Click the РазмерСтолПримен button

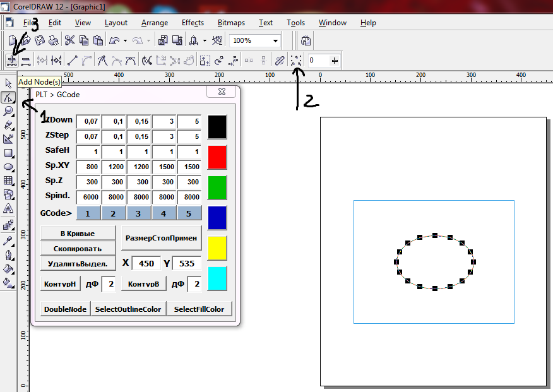(161, 238)
